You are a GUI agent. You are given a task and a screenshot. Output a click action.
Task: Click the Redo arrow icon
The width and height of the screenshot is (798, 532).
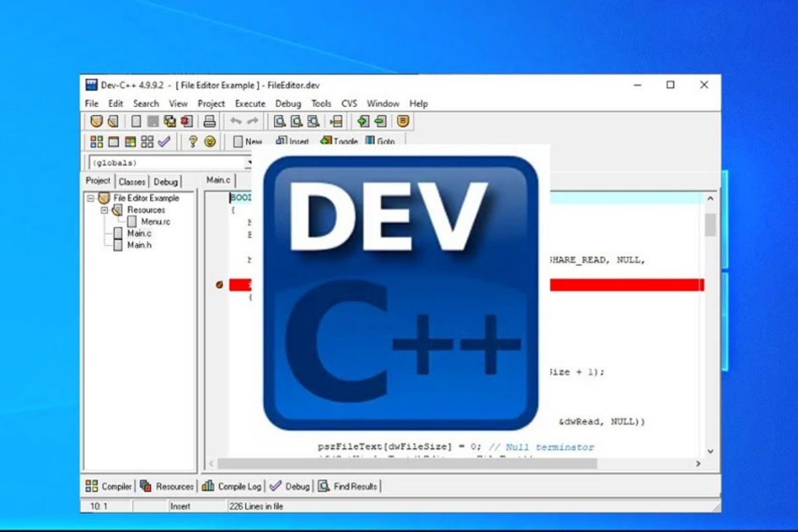coord(252,121)
